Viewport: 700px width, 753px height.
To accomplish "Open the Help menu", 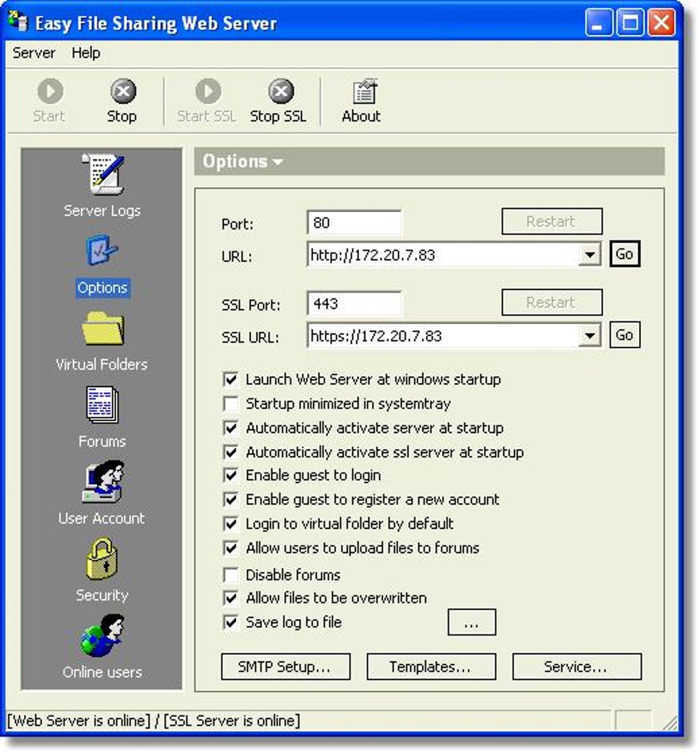I will pyautogui.click(x=86, y=53).
